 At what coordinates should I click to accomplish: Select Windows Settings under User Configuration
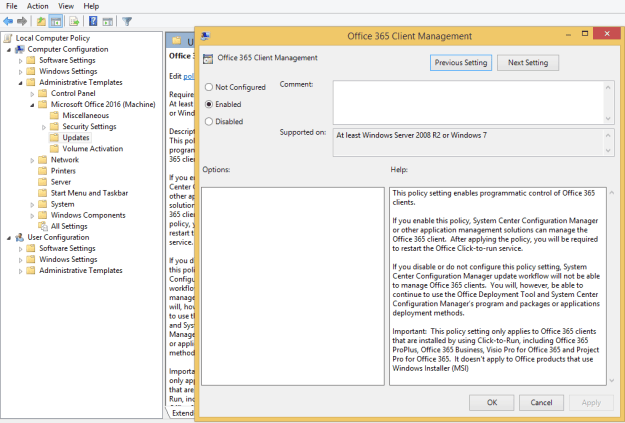68,260
